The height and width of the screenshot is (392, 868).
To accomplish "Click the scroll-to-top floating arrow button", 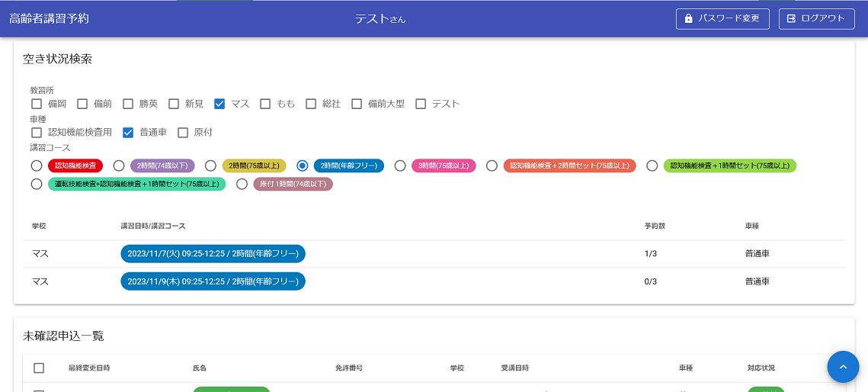I will pyautogui.click(x=843, y=367).
